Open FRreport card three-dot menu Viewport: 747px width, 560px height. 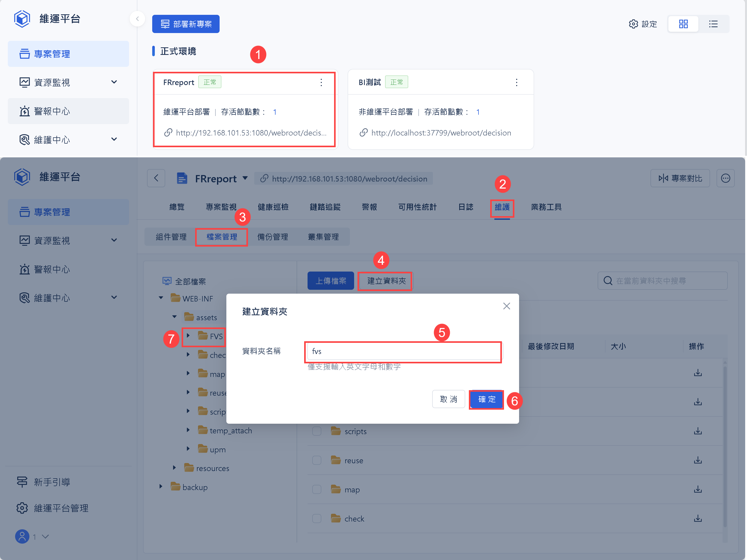coord(321,82)
